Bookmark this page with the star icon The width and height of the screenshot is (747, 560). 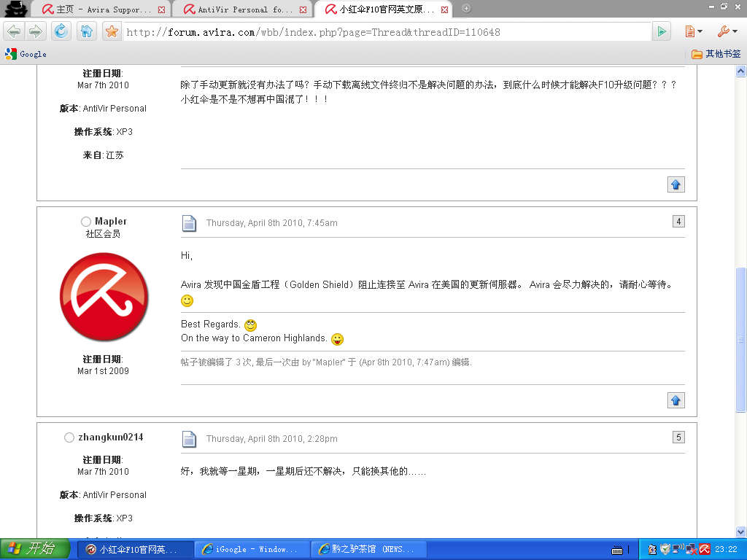tap(111, 31)
